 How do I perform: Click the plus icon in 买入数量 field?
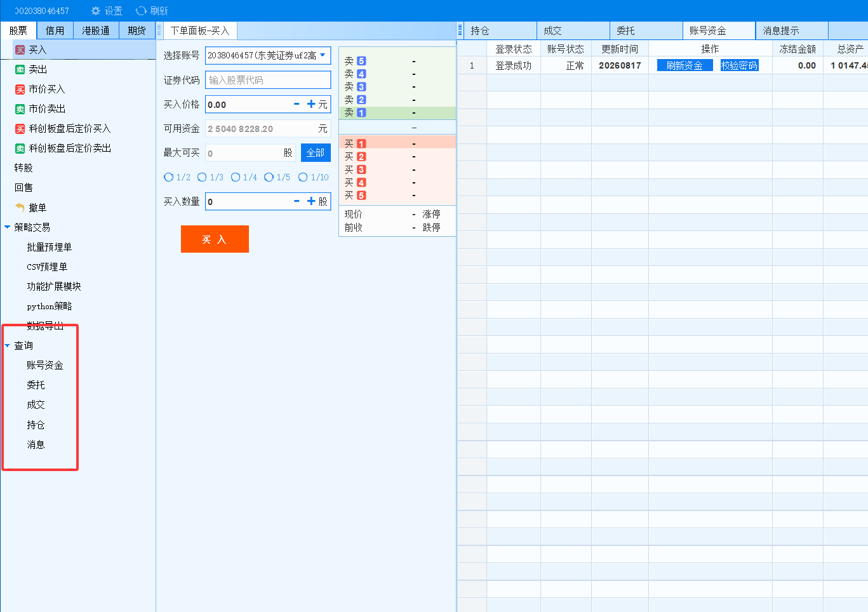pos(311,201)
